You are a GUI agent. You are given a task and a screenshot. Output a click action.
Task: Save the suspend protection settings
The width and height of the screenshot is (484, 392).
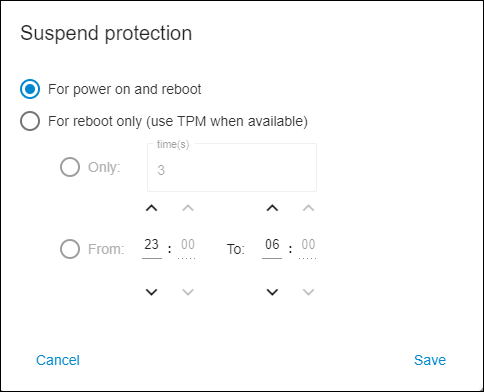430,360
